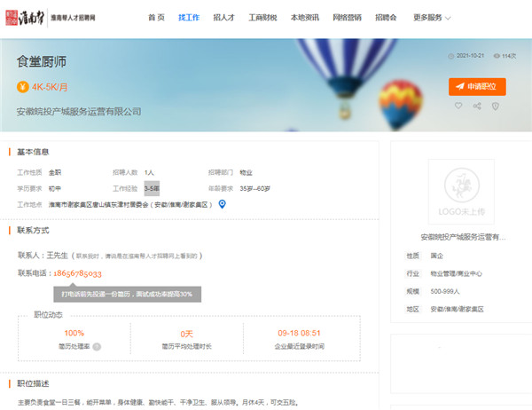Click the tooltip 打电话前先投递一份简历

click(x=127, y=294)
